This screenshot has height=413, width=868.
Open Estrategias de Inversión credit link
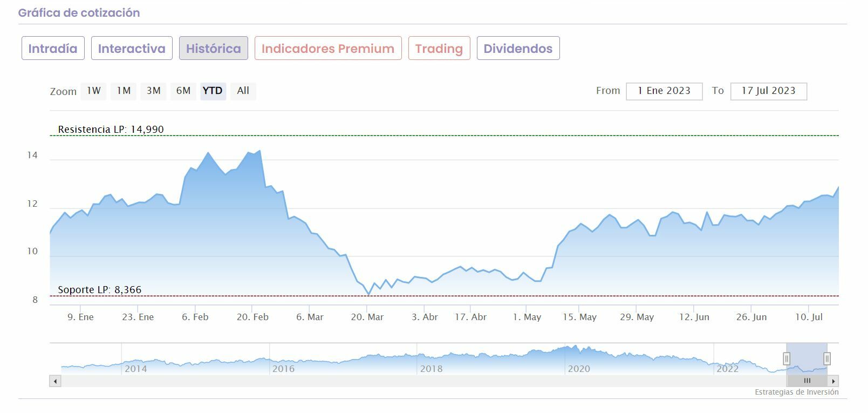[796, 392]
